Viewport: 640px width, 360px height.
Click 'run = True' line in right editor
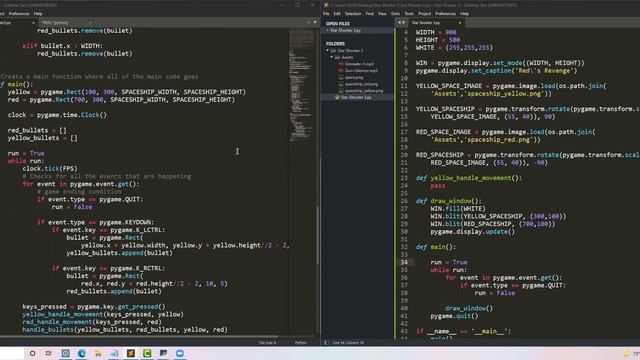pyautogui.click(x=449, y=262)
